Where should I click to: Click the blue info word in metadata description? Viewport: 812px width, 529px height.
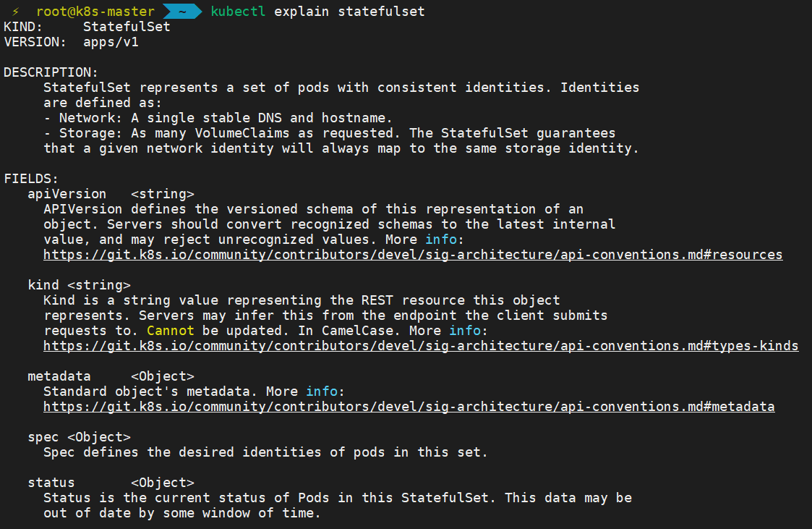click(322, 392)
